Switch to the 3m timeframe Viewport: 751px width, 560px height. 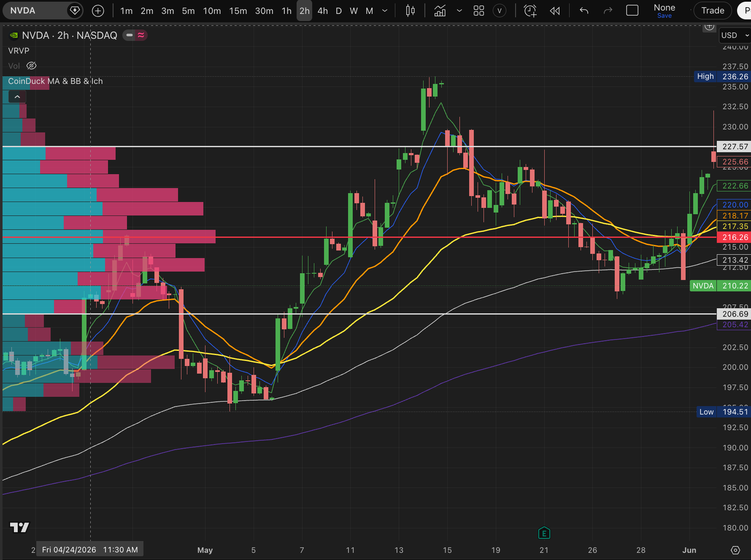tap(167, 11)
